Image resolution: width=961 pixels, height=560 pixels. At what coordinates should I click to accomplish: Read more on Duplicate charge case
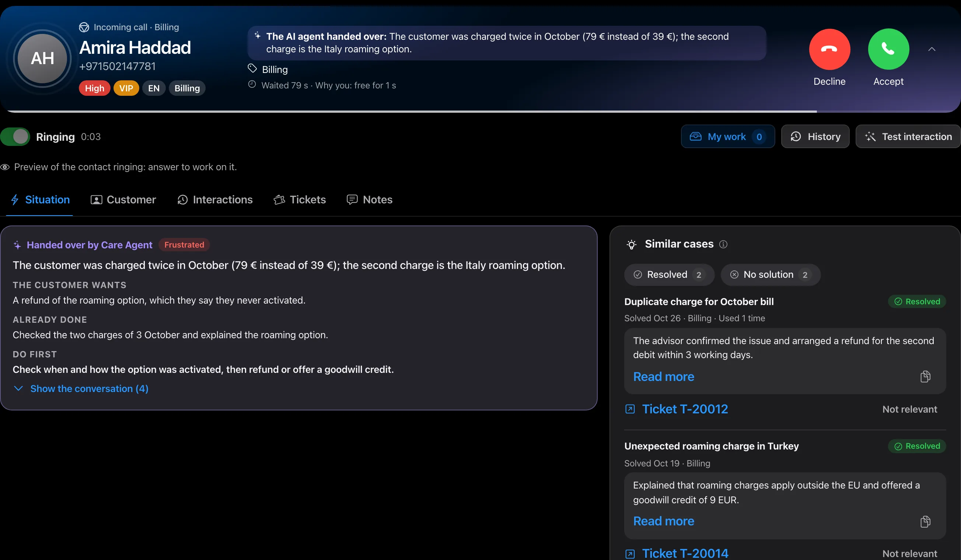click(664, 377)
